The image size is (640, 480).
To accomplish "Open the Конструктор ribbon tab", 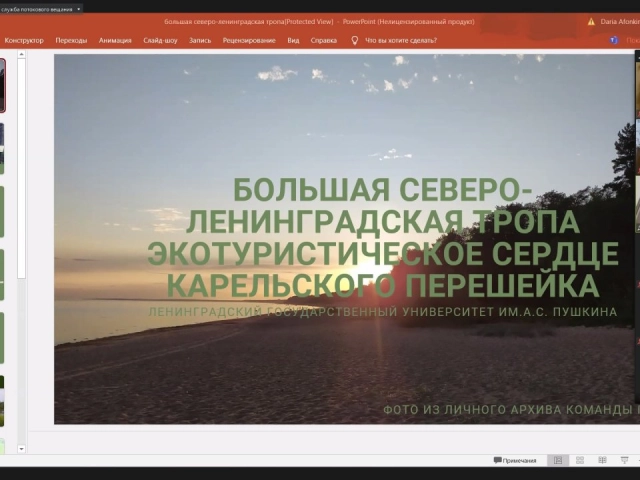I will point(24,40).
